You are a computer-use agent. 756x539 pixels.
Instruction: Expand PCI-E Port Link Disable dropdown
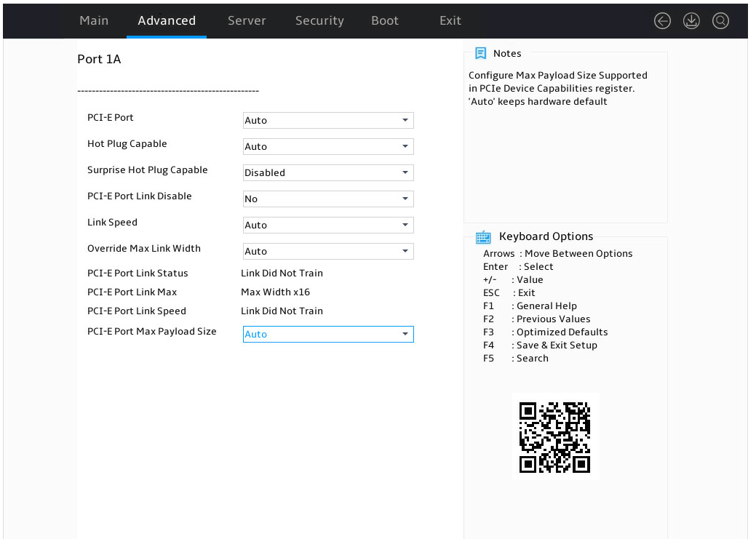coord(328,199)
